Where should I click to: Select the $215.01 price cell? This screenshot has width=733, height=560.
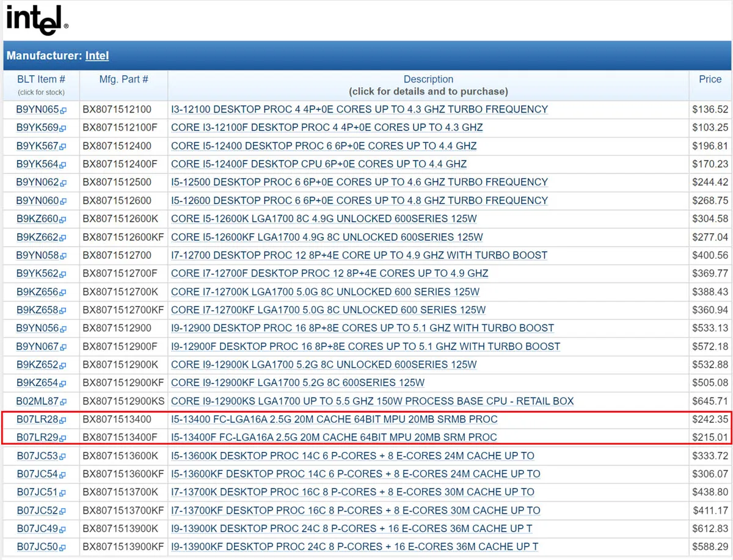tap(710, 437)
